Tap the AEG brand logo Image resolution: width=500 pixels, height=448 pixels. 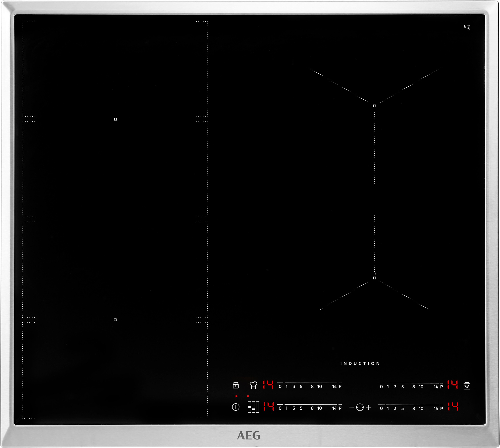249,435
